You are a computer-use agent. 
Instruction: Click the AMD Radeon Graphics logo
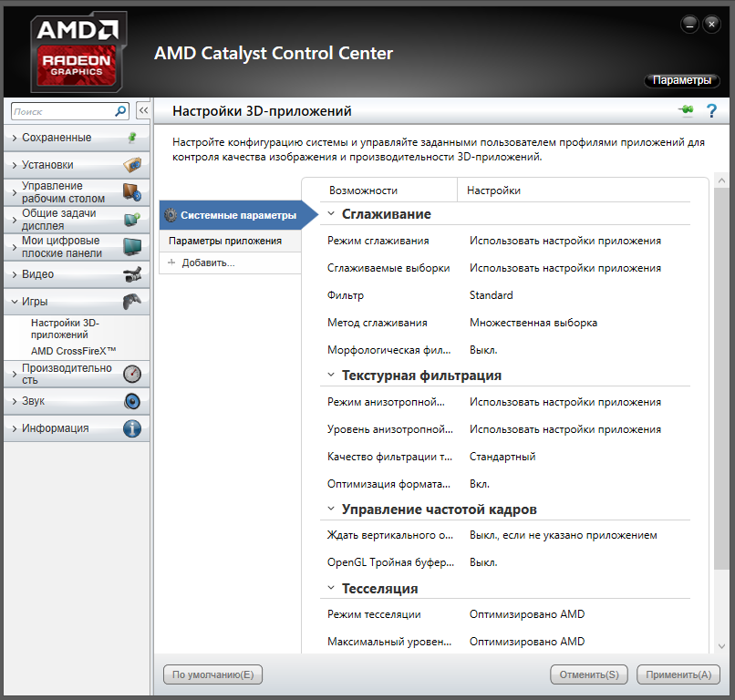78,52
